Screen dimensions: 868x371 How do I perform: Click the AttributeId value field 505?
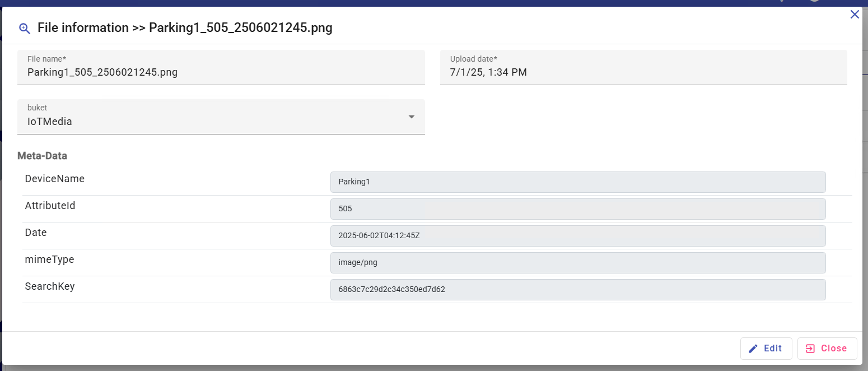click(x=577, y=209)
